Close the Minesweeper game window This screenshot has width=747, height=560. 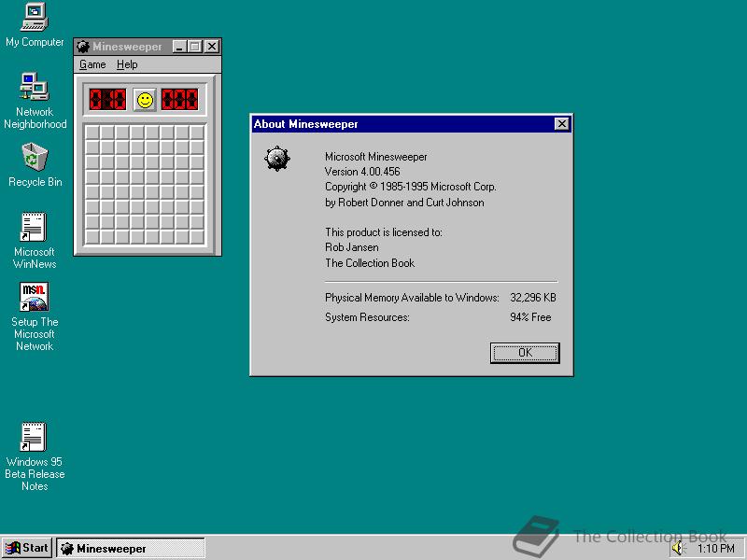coord(212,46)
